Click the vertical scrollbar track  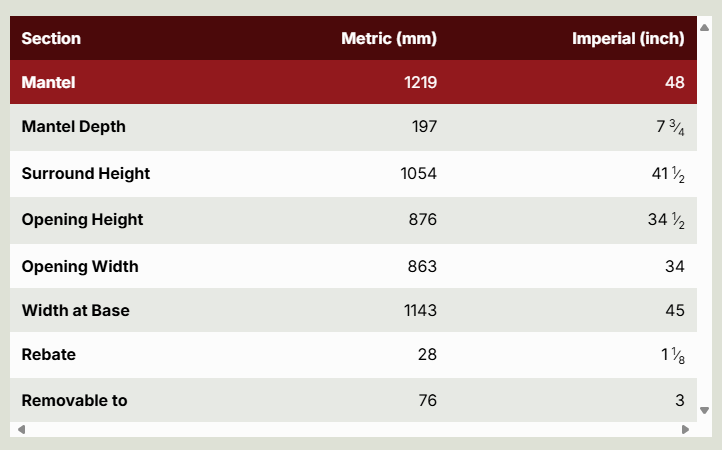(x=704, y=219)
